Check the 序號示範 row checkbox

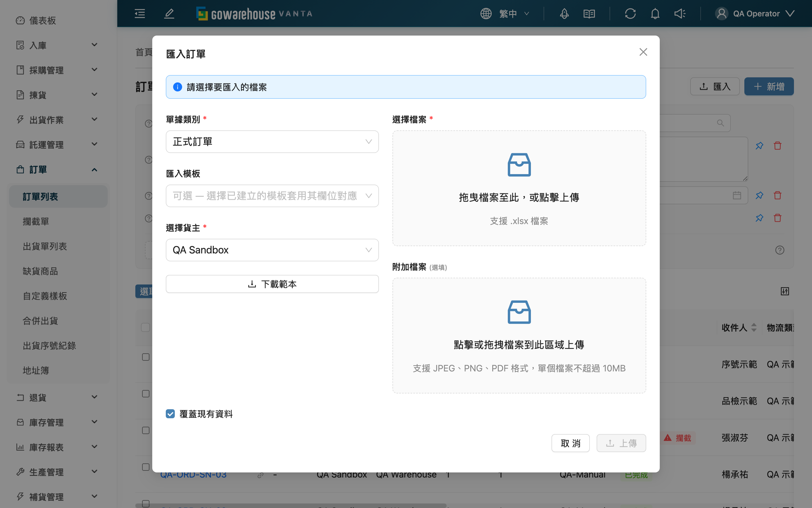(x=145, y=357)
